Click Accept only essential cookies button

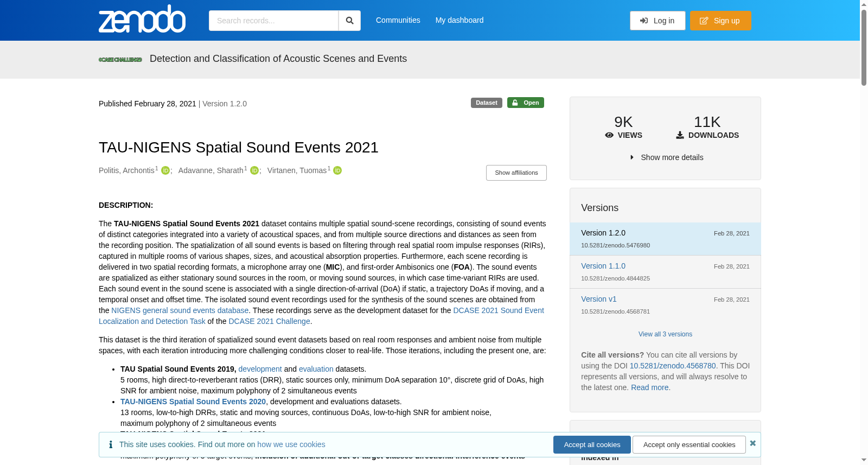click(x=689, y=444)
